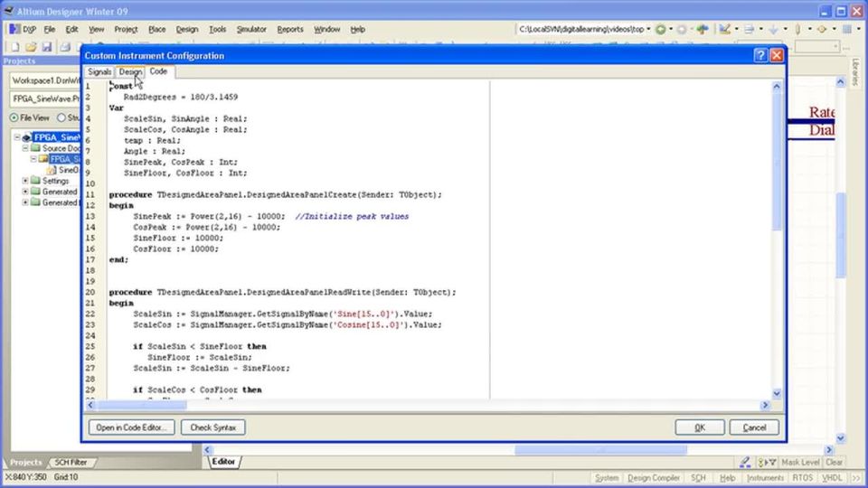Select the Code tab
The width and height of the screenshot is (868, 488).
(158, 71)
